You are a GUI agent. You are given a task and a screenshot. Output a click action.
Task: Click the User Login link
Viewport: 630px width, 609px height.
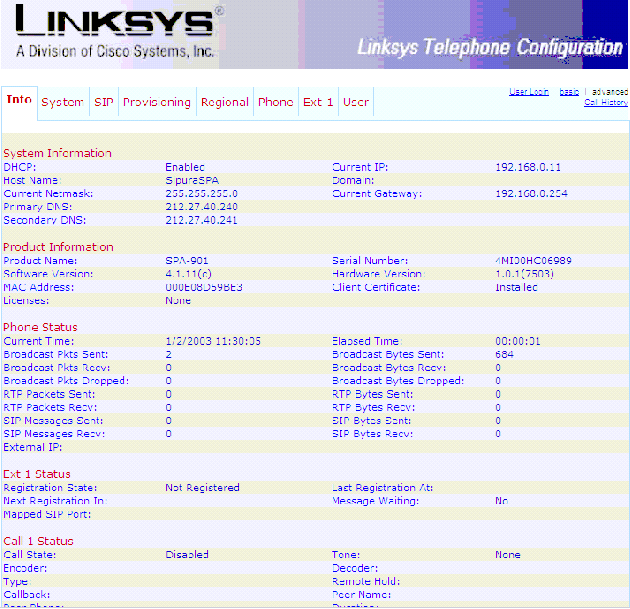pos(529,92)
